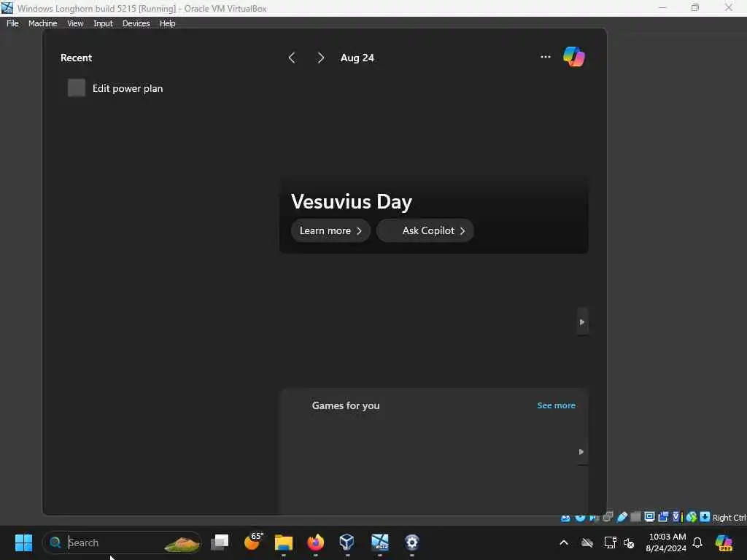This screenshot has height=560, width=747.
Task: Open the recent Edit power plan item
Action: (x=115, y=88)
